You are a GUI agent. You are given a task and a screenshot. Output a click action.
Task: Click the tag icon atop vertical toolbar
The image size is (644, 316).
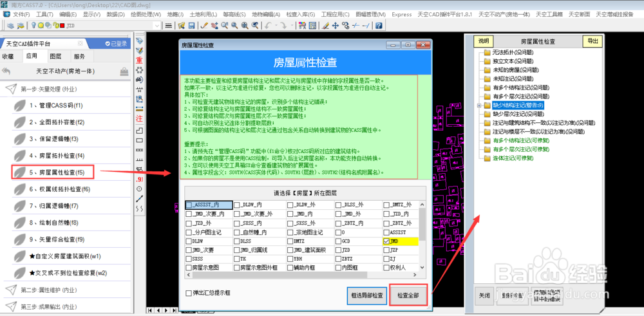(140, 41)
